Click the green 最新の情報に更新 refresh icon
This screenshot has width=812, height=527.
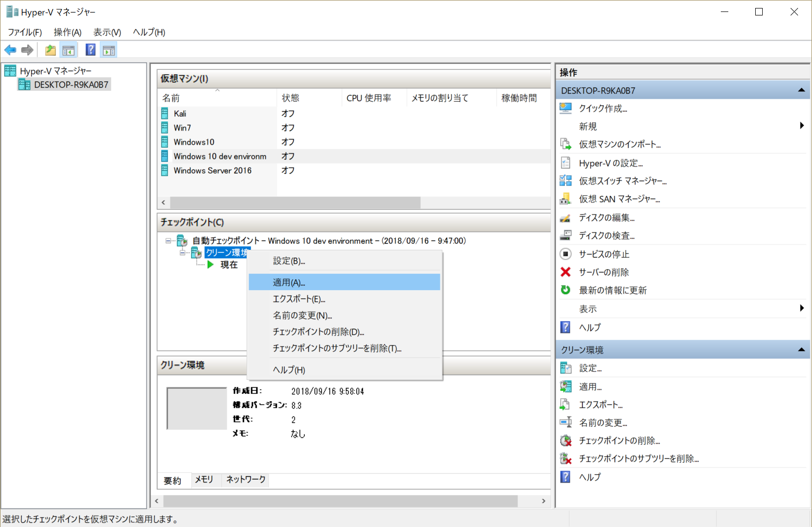pyautogui.click(x=565, y=290)
